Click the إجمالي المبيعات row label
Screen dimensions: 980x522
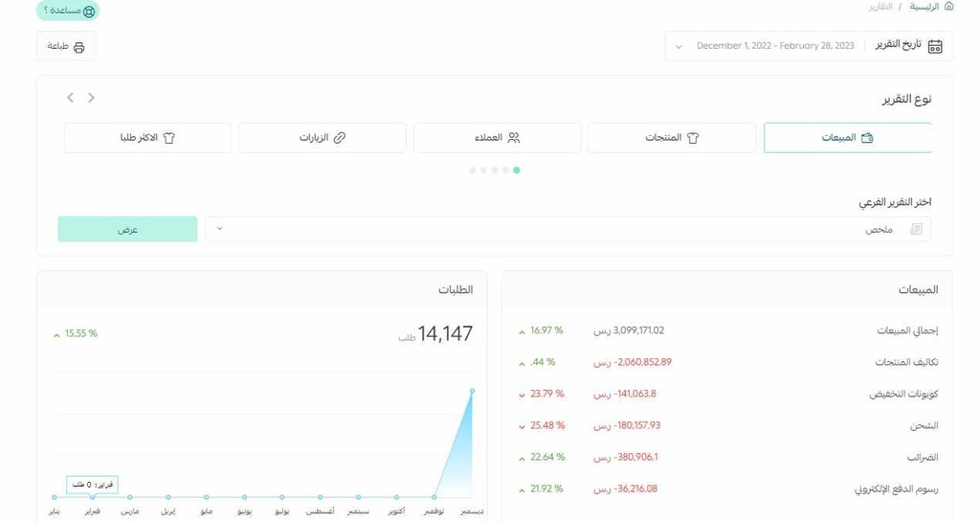(907, 330)
